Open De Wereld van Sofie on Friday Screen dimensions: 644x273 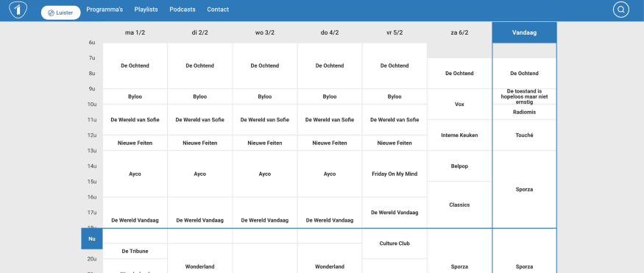coord(394,119)
